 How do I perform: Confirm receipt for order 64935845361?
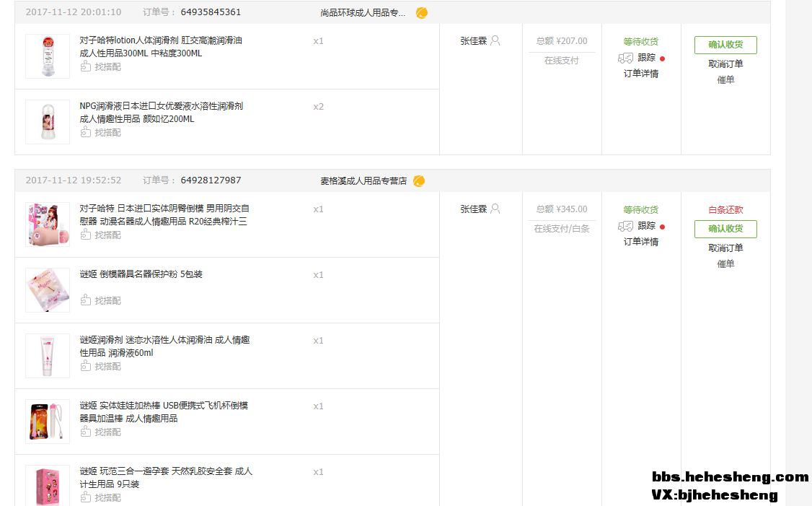[x=725, y=45]
